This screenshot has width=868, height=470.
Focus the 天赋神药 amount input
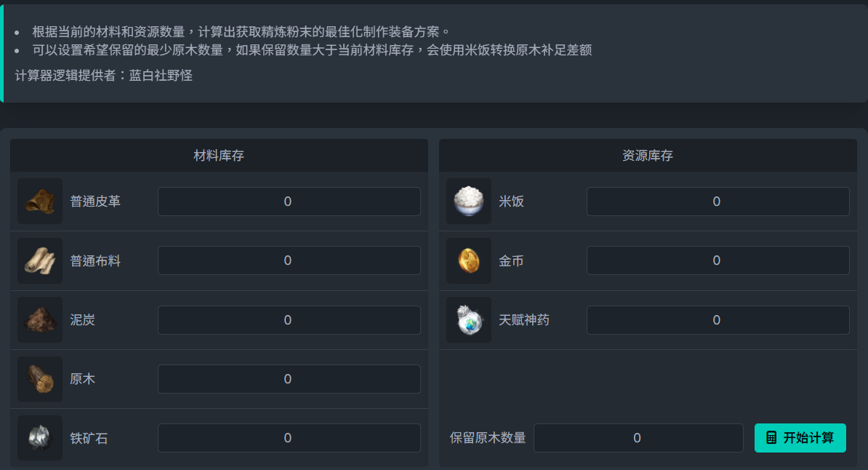pos(718,320)
